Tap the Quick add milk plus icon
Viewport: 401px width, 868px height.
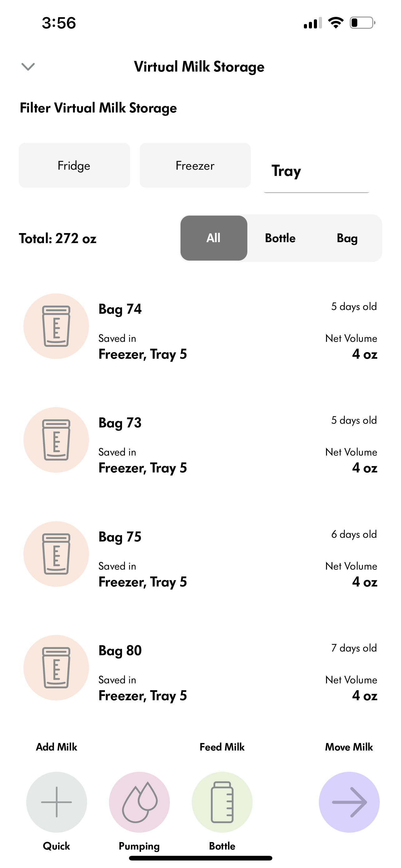(57, 802)
